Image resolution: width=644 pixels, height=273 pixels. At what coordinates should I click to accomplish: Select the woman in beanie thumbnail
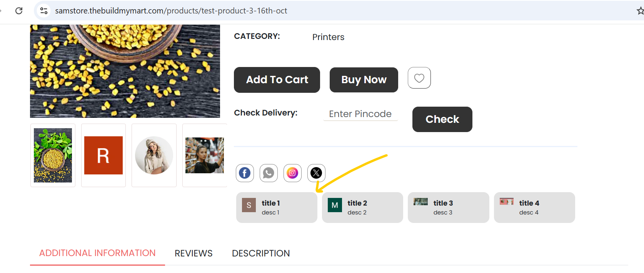[154, 155]
